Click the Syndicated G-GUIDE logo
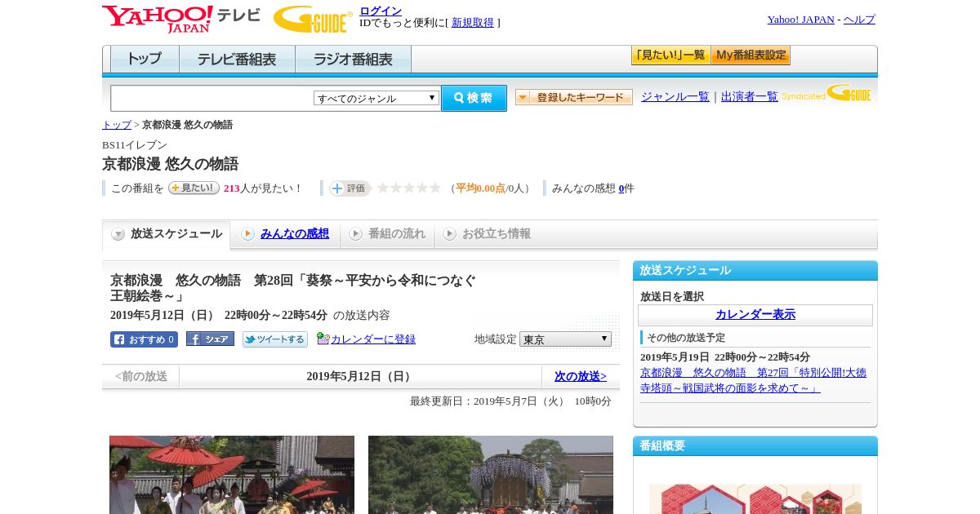The image size is (980, 514). [x=826, y=94]
